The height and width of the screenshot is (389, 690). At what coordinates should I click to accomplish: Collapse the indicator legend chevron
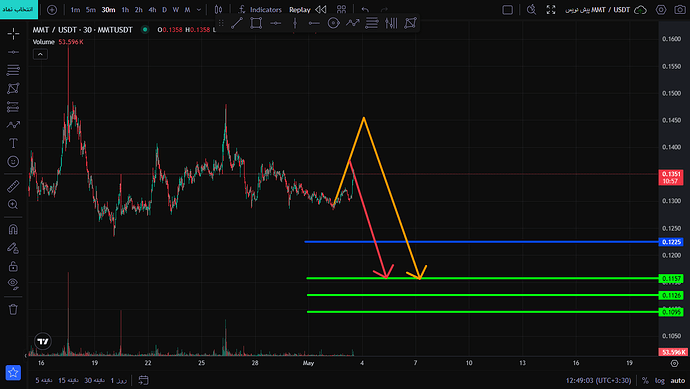pyautogui.click(x=40, y=54)
